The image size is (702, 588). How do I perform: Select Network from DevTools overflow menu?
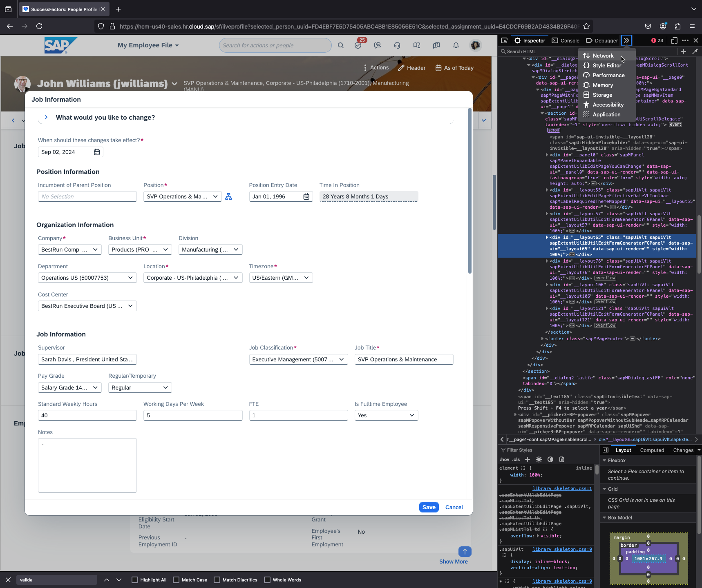click(x=607, y=56)
